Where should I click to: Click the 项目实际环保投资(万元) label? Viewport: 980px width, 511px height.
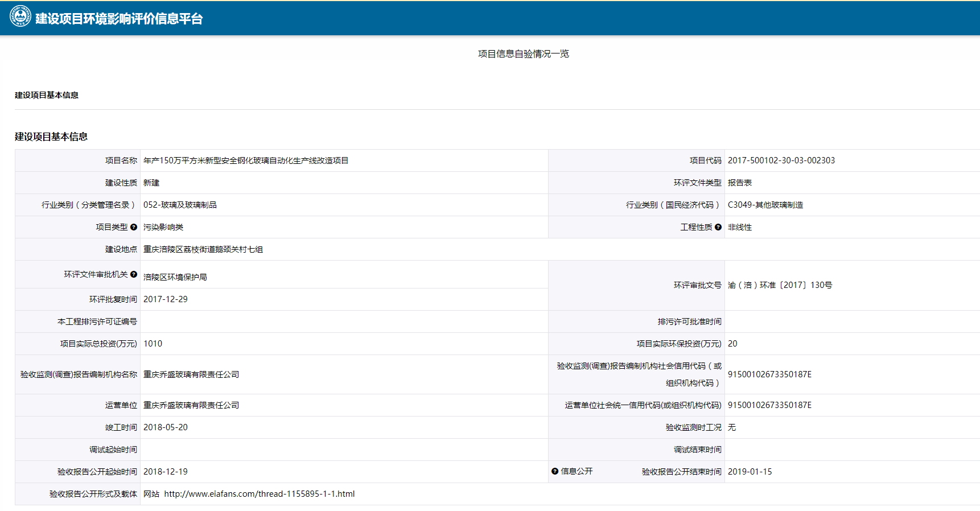[x=679, y=344]
